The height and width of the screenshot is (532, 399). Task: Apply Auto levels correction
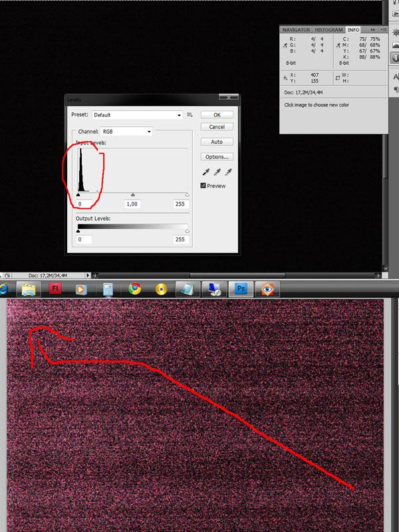[217, 142]
